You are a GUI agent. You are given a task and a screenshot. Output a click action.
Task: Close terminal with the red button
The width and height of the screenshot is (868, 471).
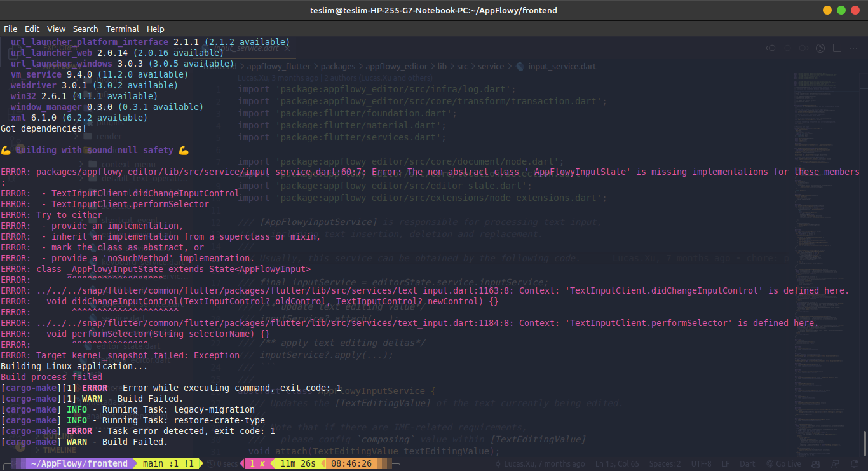(x=855, y=10)
